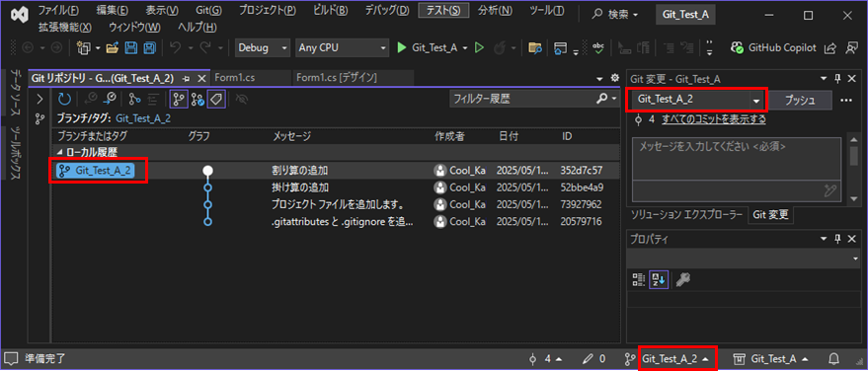
Task: Open the more actions ellipsis in Git 変更
Action: (x=846, y=100)
